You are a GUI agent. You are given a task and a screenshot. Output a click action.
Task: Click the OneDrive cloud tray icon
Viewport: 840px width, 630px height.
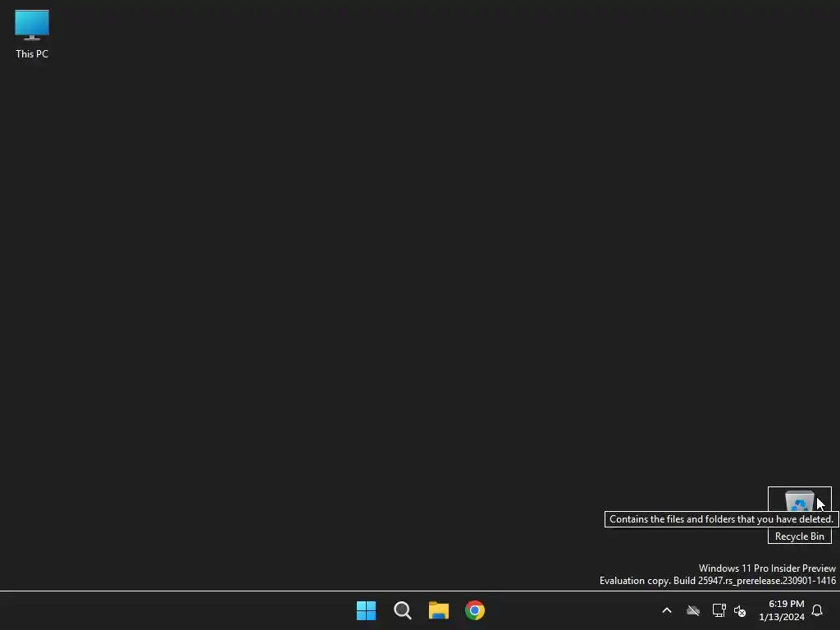[x=693, y=610]
